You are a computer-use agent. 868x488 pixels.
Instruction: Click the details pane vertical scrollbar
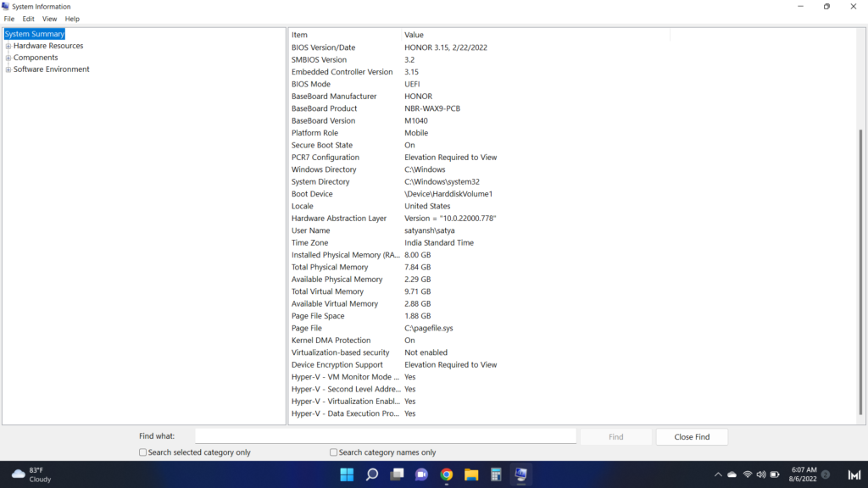(860, 271)
